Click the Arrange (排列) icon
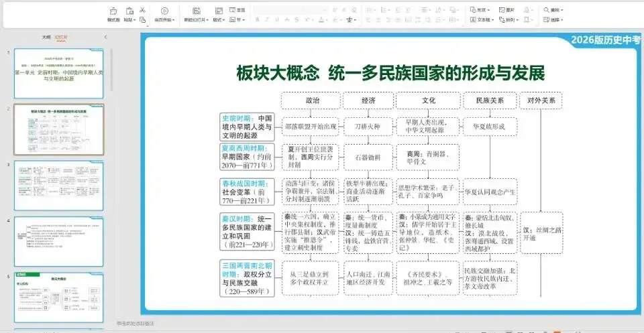The image size is (644, 333). 502,19
